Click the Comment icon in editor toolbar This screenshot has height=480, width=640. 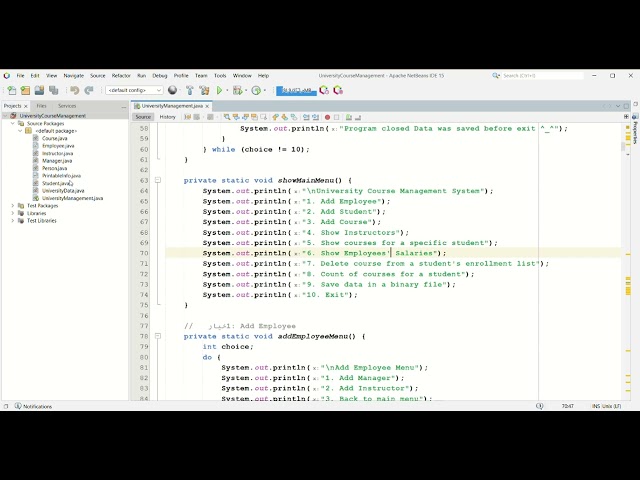[x=349, y=117]
